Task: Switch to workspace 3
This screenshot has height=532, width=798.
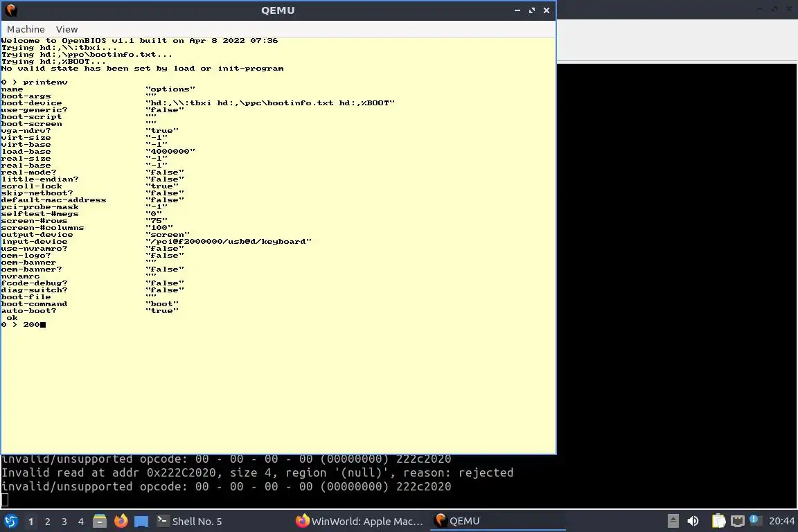Action: tap(64, 522)
